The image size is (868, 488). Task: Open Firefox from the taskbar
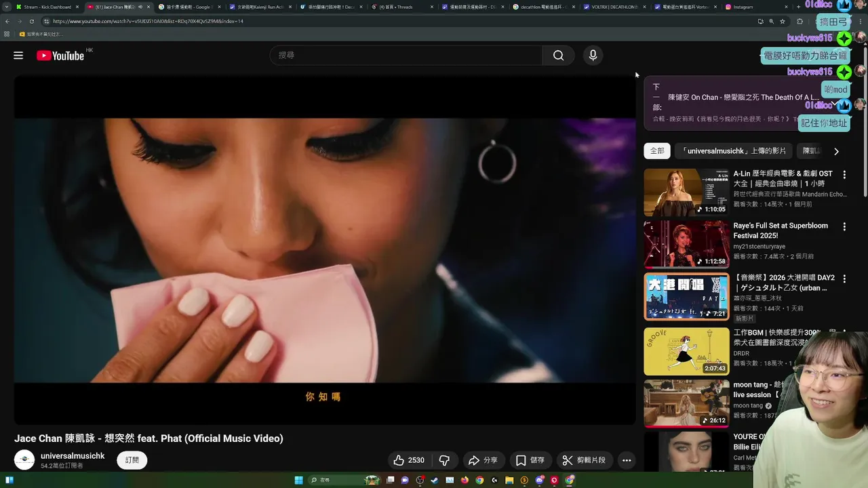[x=465, y=481]
